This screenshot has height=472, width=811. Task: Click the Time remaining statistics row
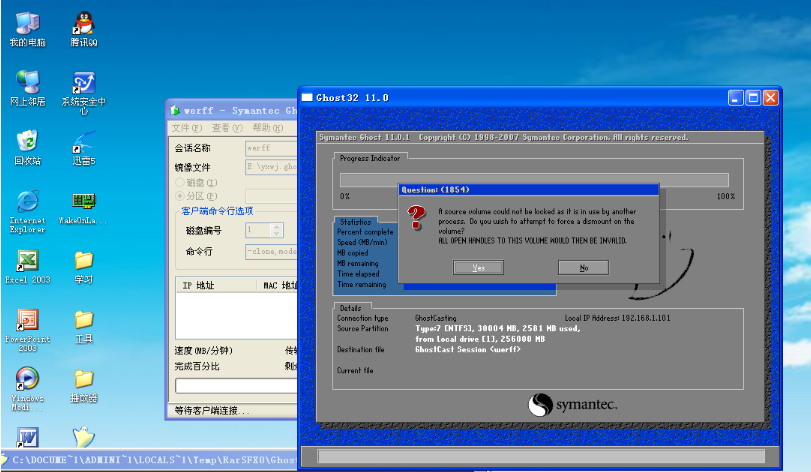(x=362, y=284)
